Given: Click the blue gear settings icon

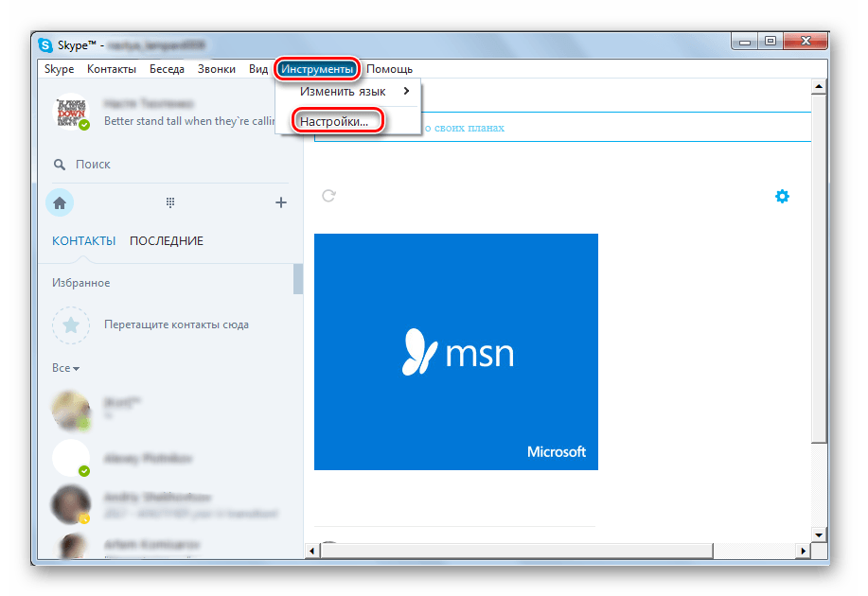Looking at the screenshot, I should 782,196.
